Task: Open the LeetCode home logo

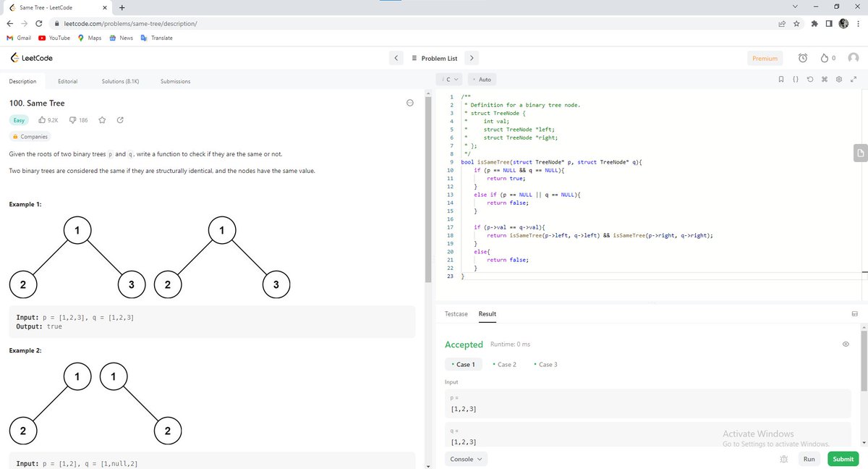Action: (31, 58)
